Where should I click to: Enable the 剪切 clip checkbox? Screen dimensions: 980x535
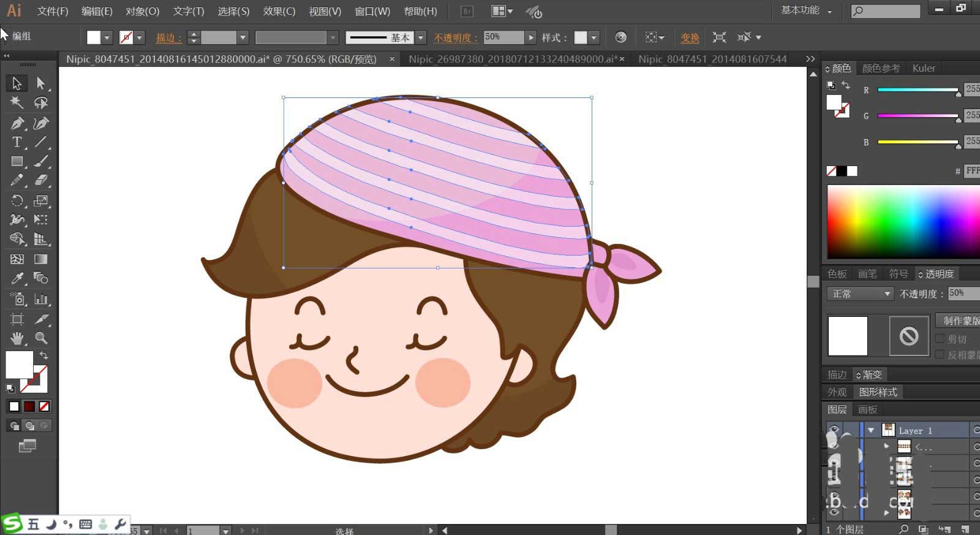click(x=940, y=339)
